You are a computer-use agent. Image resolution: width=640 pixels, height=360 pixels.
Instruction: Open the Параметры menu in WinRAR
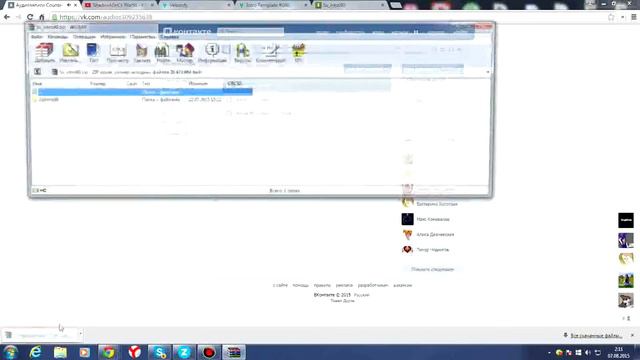[142, 37]
